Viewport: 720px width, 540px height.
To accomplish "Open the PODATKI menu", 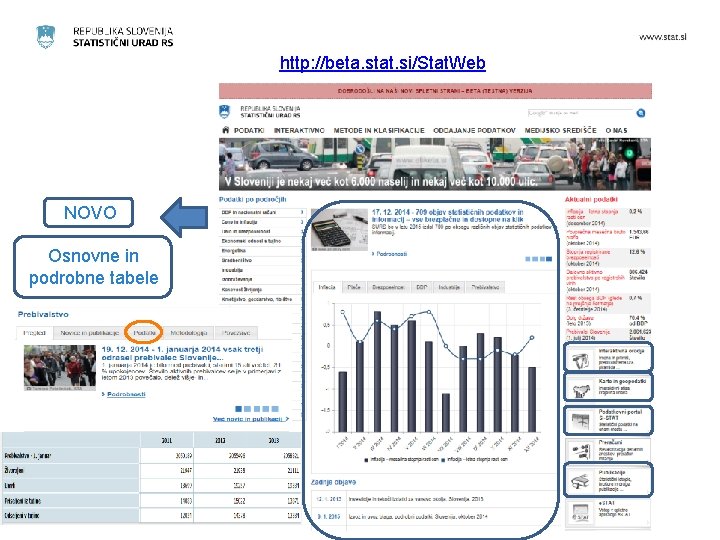I will tap(249, 130).
